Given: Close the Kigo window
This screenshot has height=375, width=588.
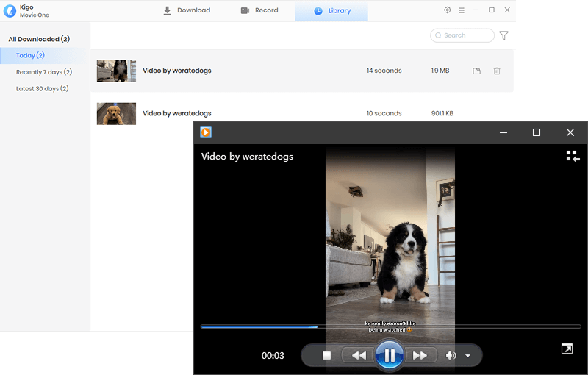Looking at the screenshot, I should tap(507, 10).
